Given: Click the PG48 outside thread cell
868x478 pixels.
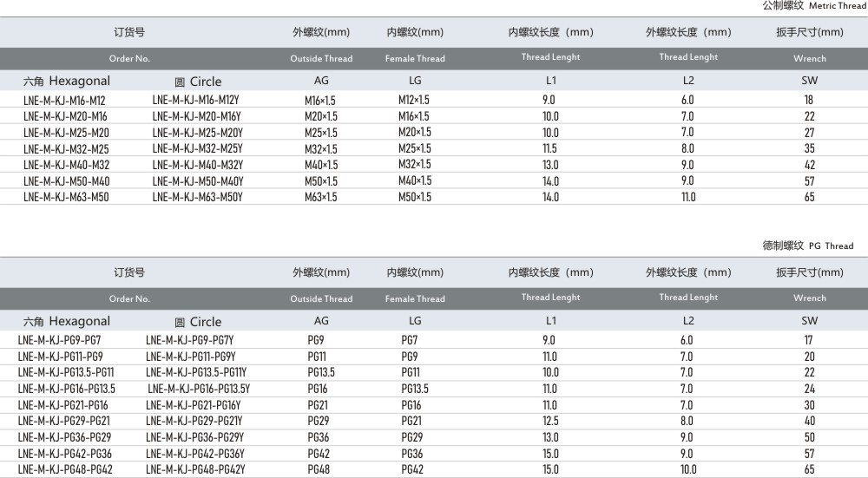Looking at the screenshot, I should (318, 469).
